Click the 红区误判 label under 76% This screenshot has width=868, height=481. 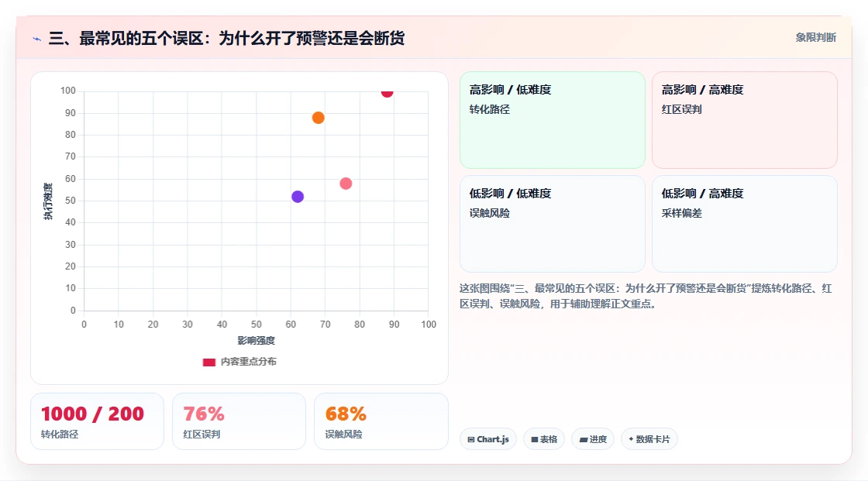pyautogui.click(x=201, y=435)
